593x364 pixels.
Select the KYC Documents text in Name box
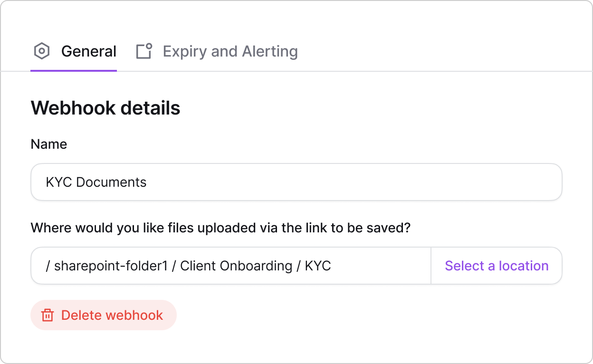[x=97, y=182]
